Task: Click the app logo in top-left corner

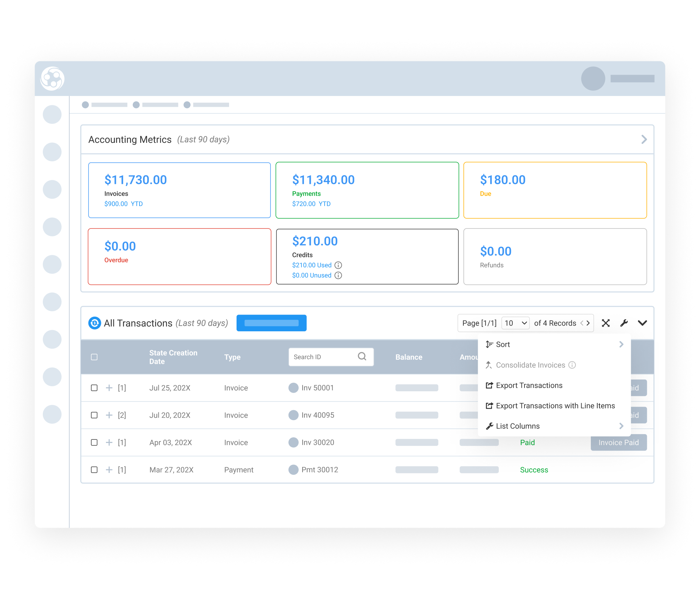Action: (52, 79)
